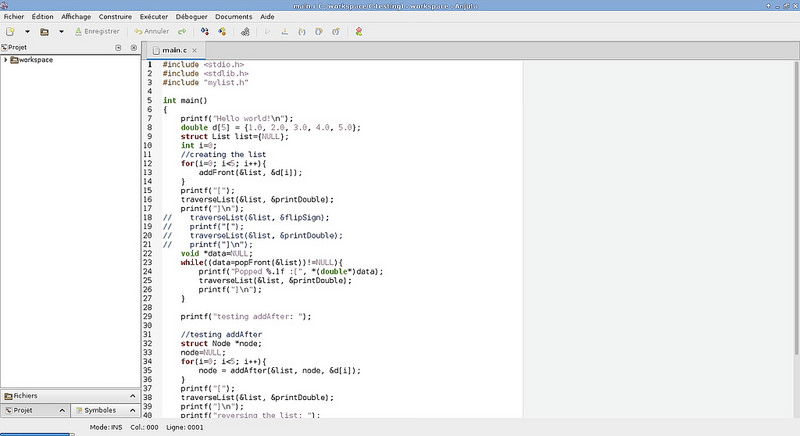Click the Annuler undo button
The width and height of the screenshot is (800, 436).
click(152, 31)
